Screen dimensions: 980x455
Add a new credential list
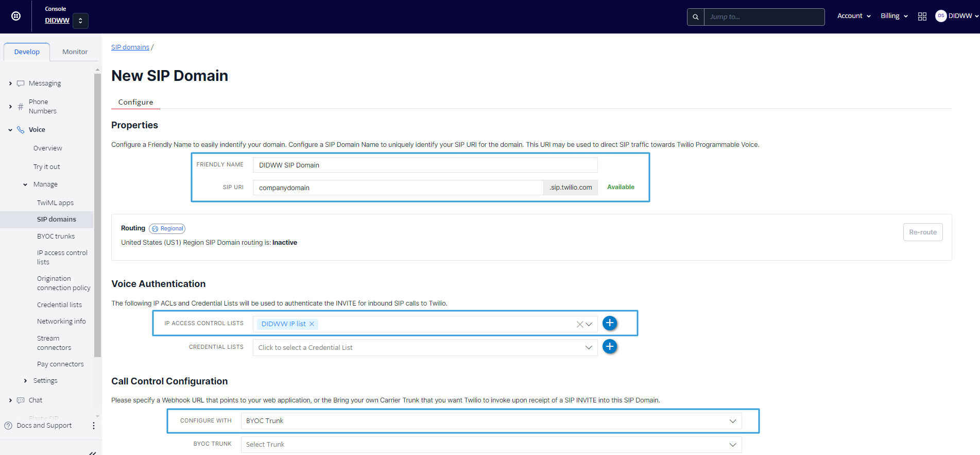pyautogui.click(x=610, y=347)
